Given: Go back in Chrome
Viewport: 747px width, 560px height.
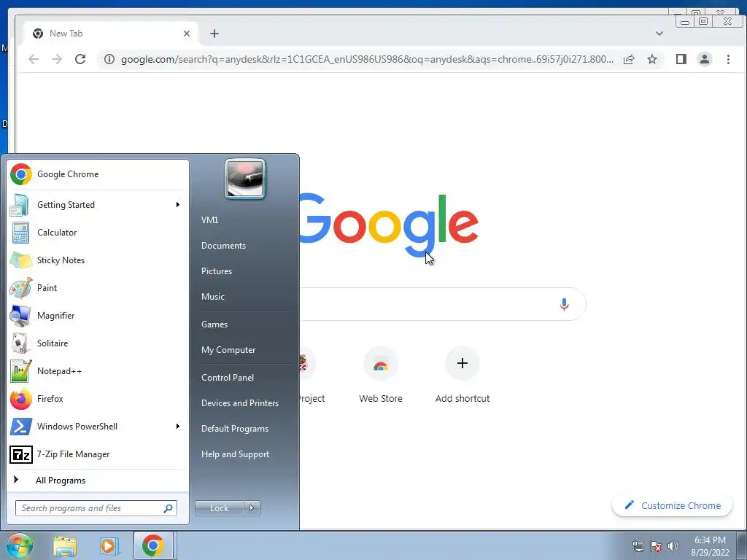Looking at the screenshot, I should click(34, 59).
